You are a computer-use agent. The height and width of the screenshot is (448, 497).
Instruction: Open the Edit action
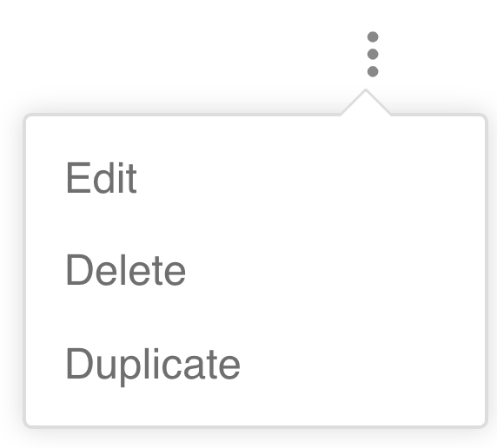click(102, 177)
